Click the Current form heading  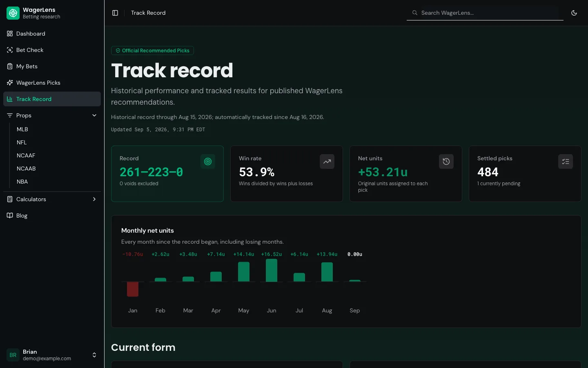(143, 347)
